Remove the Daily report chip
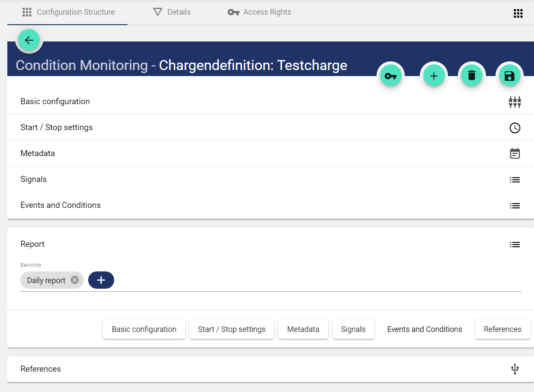The height and width of the screenshot is (392, 534). [75, 280]
